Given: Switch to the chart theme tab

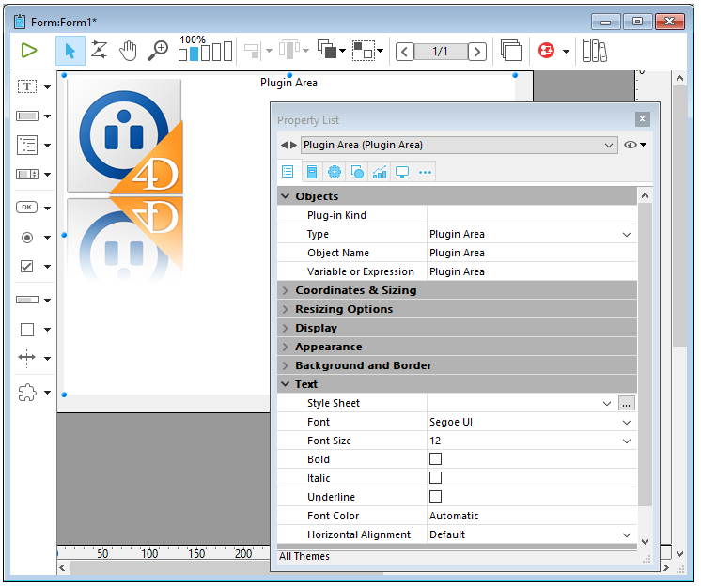Looking at the screenshot, I should point(380,172).
